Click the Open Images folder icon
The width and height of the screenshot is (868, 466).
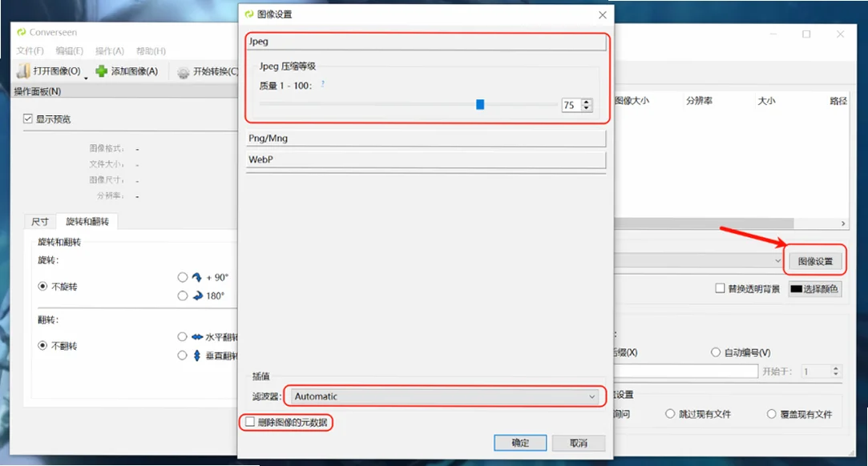(x=22, y=70)
